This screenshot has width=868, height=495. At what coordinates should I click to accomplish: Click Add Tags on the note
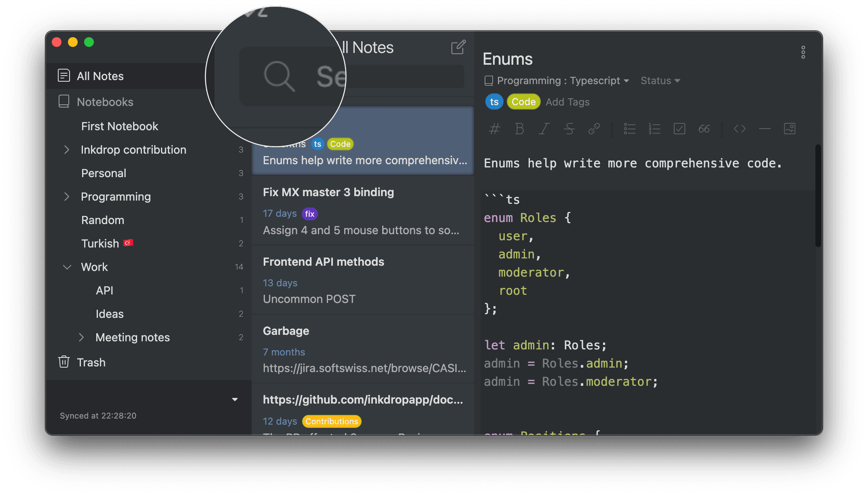point(567,102)
